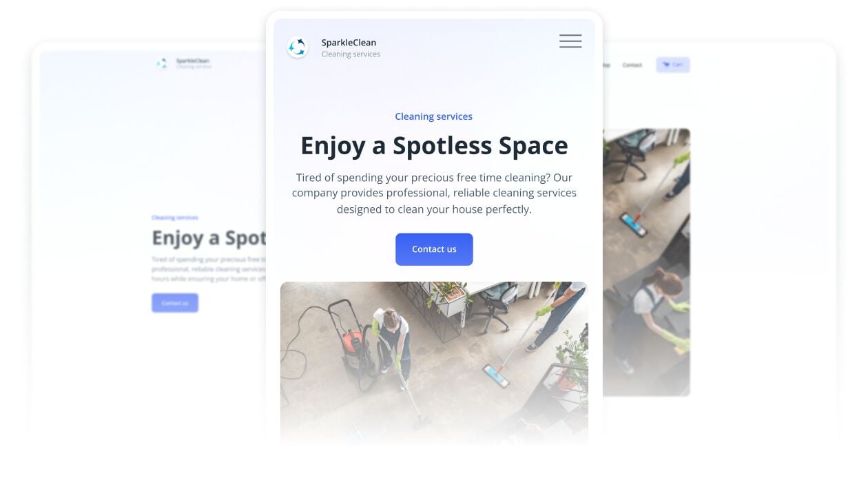Open the partially hidden Shop nav item

pyautogui.click(x=606, y=65)
